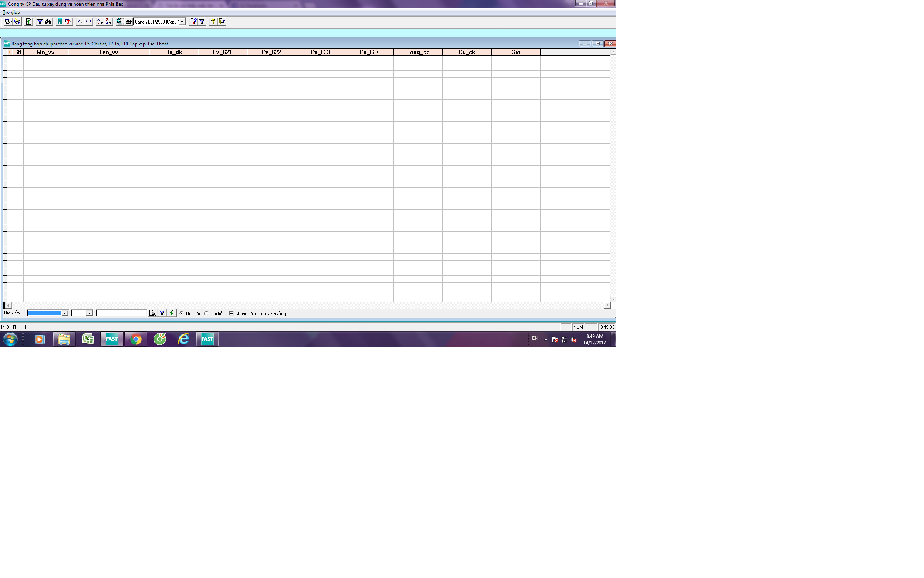Open the Canon LBP2900 printer dropdown

click(x=182, y=22)
